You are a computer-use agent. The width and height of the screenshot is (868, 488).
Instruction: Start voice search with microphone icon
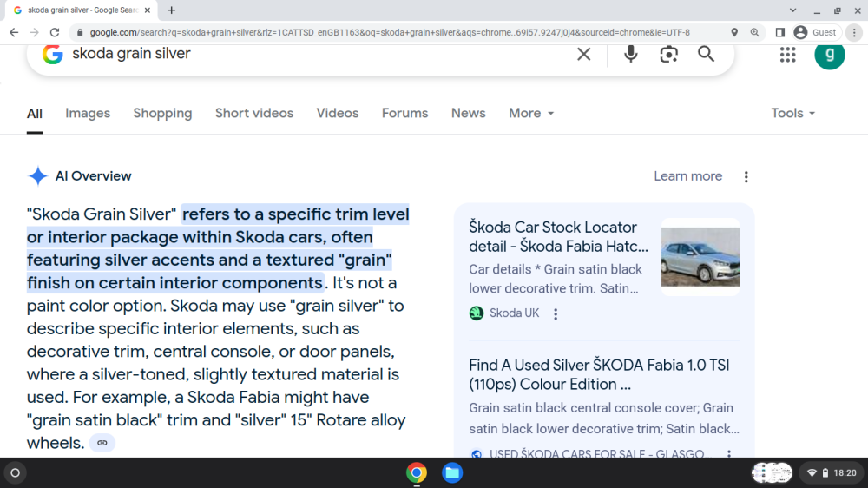tap(630, 54)
